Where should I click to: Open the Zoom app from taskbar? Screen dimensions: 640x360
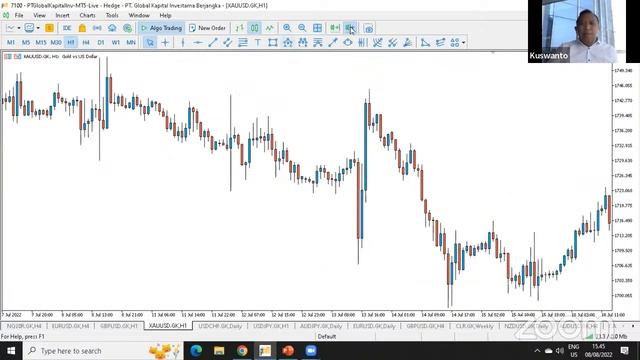pos(311,351)
